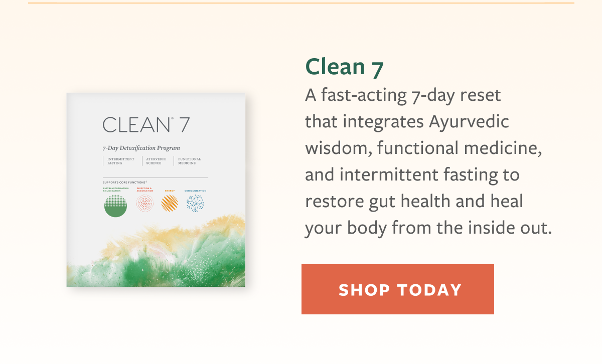Click '7-Day Detoxification Program' on the box
The width and height of the screenshot is (602, 364).
(141, 148)
